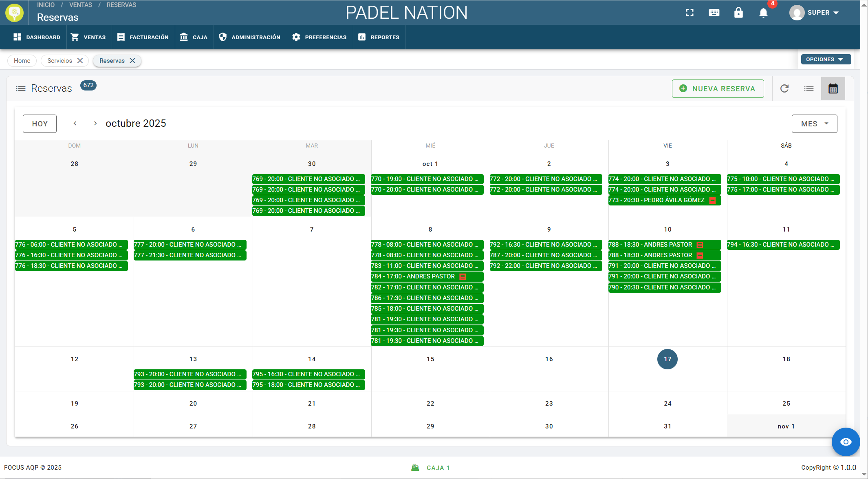Switch to list view icon
The width and height of the screenshot is (868, 479).
[x=809, y=88]
